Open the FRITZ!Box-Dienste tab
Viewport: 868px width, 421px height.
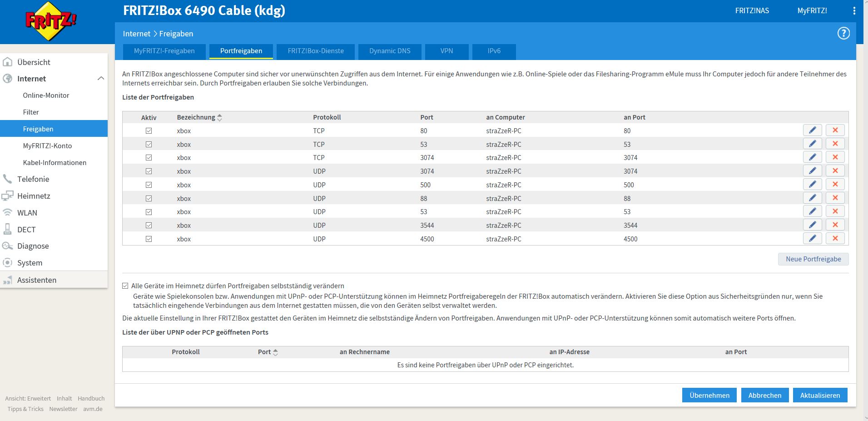(x=316, y=51)
